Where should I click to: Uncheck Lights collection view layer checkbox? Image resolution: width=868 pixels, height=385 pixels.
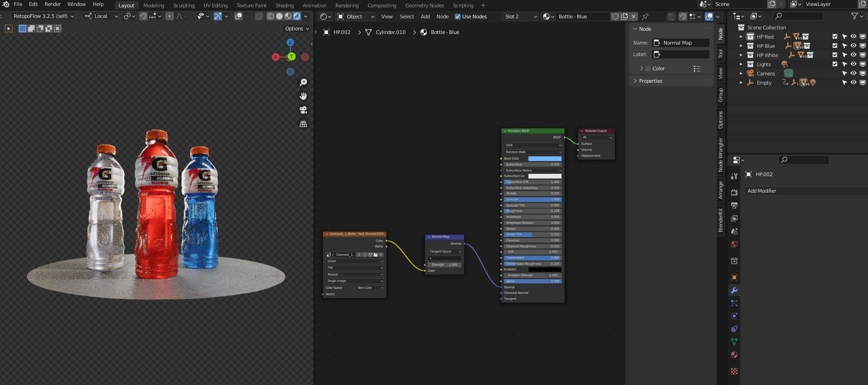coord(835,64)
